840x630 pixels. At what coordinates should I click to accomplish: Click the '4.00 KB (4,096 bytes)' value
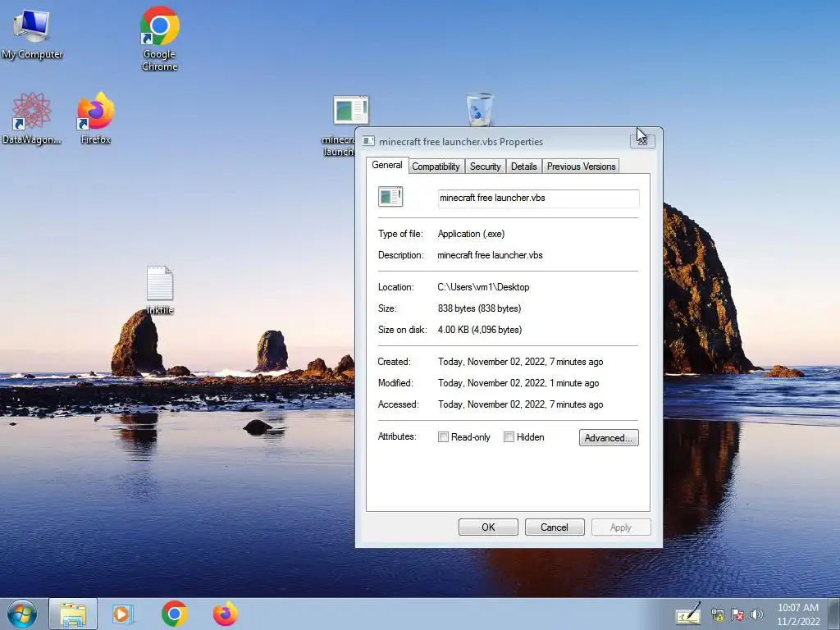[479, 330]
